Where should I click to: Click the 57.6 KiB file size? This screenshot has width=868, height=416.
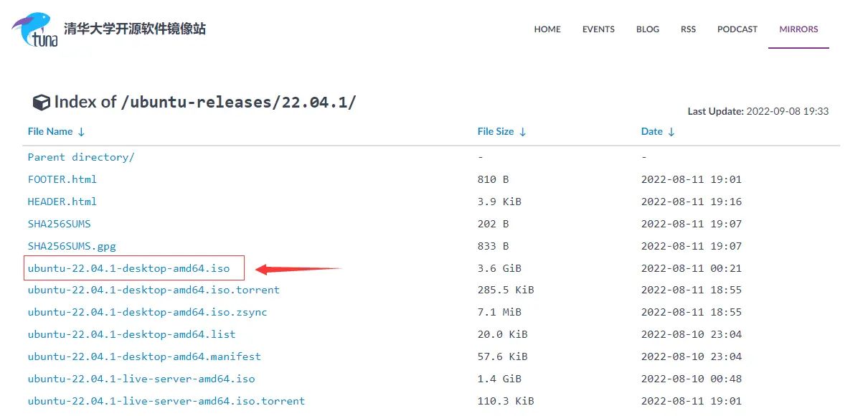(x=503, y=356)
